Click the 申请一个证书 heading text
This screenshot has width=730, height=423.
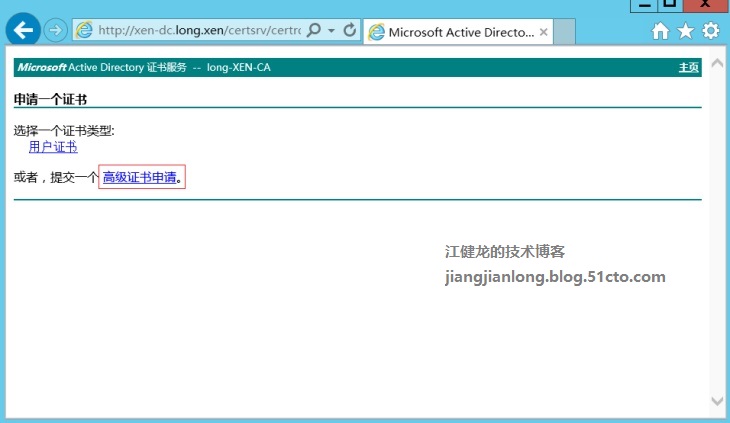[50, 99]
